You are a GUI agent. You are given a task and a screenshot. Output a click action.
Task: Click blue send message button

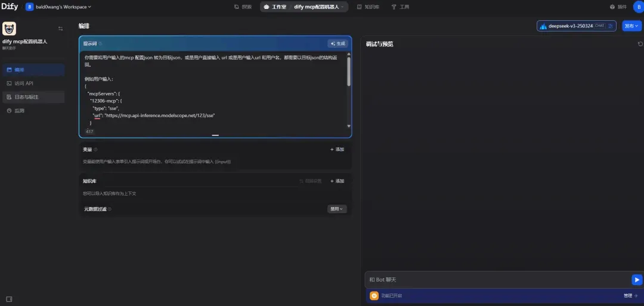(x=637, y=280)
